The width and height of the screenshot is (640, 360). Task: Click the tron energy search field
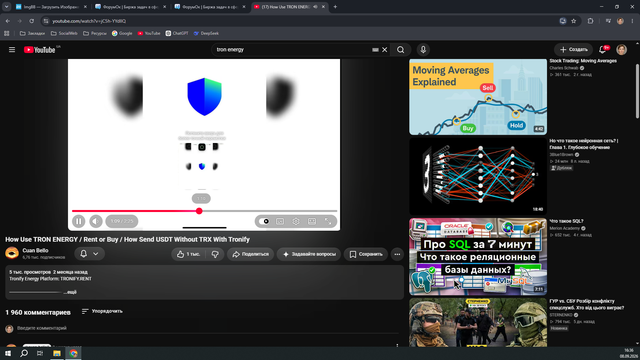pos(292,50)
